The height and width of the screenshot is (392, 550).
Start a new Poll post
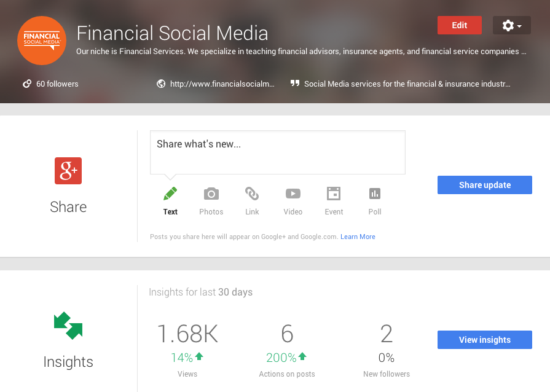(x=375, y=200)
